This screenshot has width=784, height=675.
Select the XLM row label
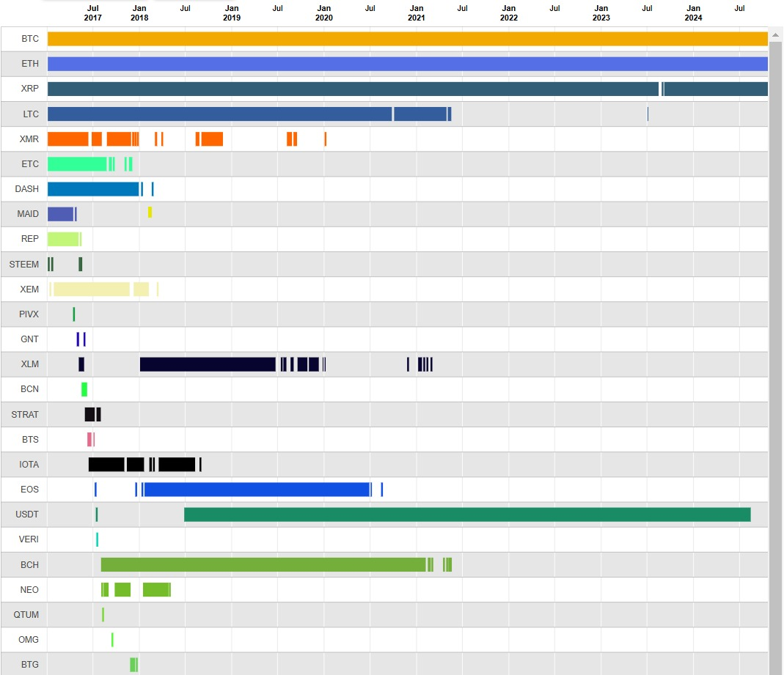30,364
